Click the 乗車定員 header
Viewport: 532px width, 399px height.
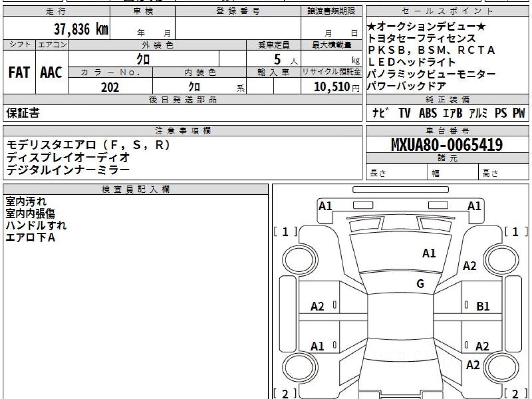(x=274, y=45)
